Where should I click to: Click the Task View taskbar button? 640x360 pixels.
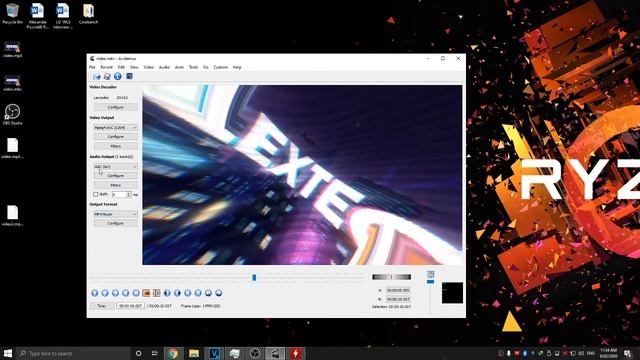(154, 353)
